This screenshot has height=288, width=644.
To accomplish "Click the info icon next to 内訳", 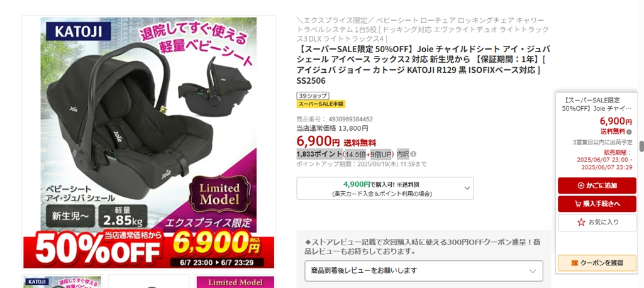I will (x=413, y=154).
